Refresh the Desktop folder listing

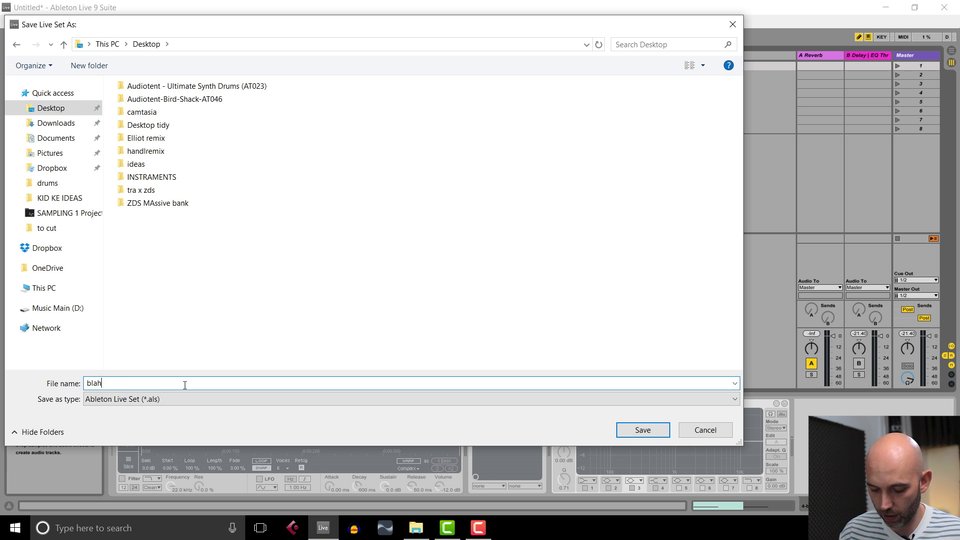click(599, 45)
